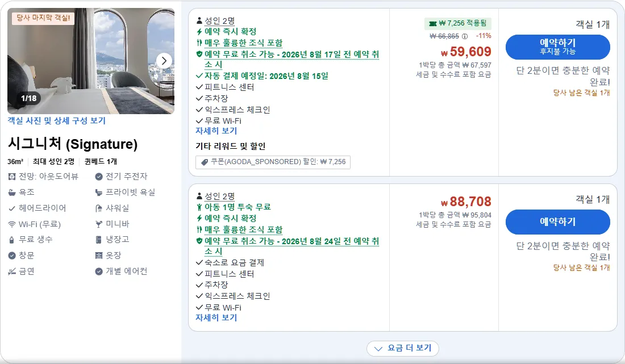Click the info icon beside ₩66,865 price
Viewport: 625px width, 364px height.
[x=465, y=36]
